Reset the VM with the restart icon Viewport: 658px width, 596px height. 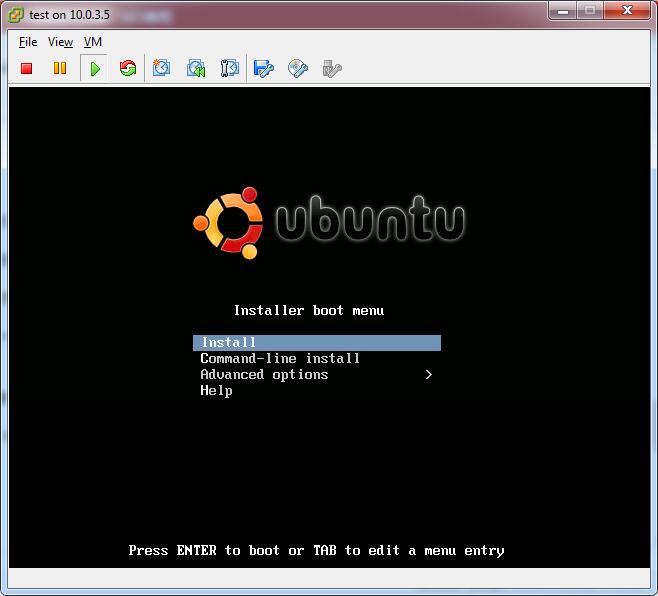(x=127, y=68)
